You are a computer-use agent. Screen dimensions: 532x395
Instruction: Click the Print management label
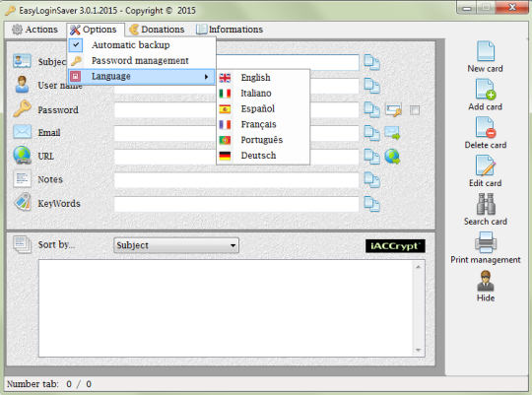pyautogui.click(x=486, y=260)
